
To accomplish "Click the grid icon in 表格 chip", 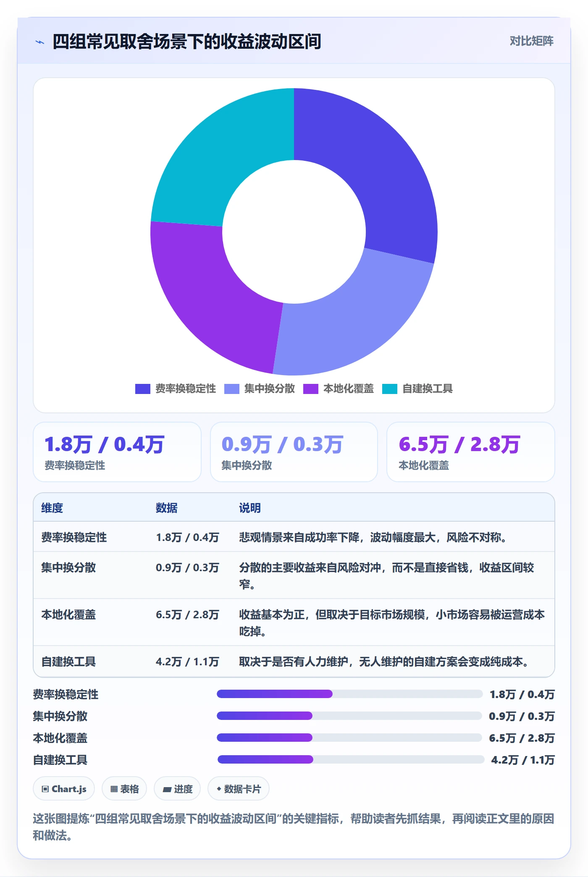I will click(114, 789).
